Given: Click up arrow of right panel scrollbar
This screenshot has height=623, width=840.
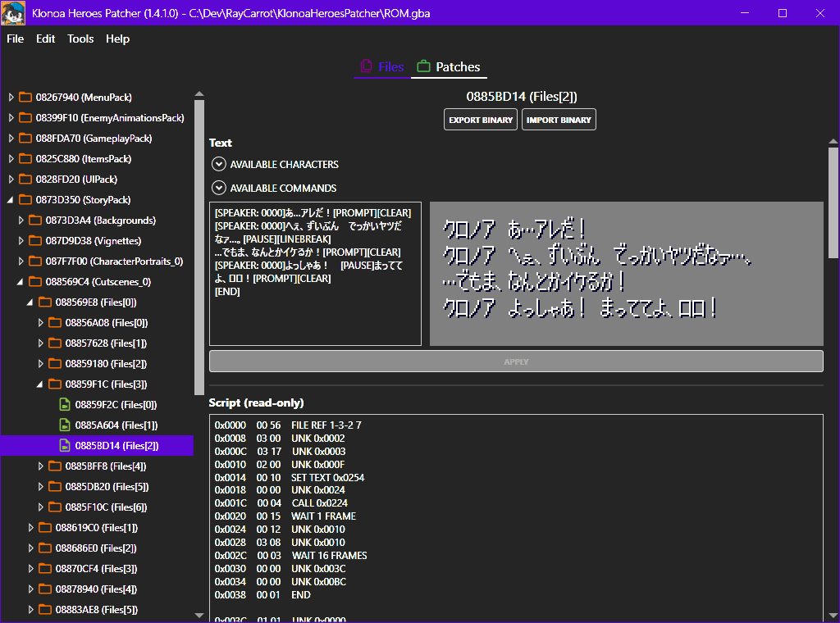Looking at the screenshot, I should [x=833, y=141].
